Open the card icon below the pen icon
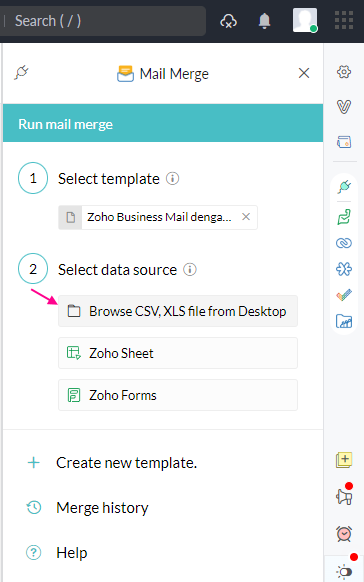364x582 pixels. click(344, 142)
